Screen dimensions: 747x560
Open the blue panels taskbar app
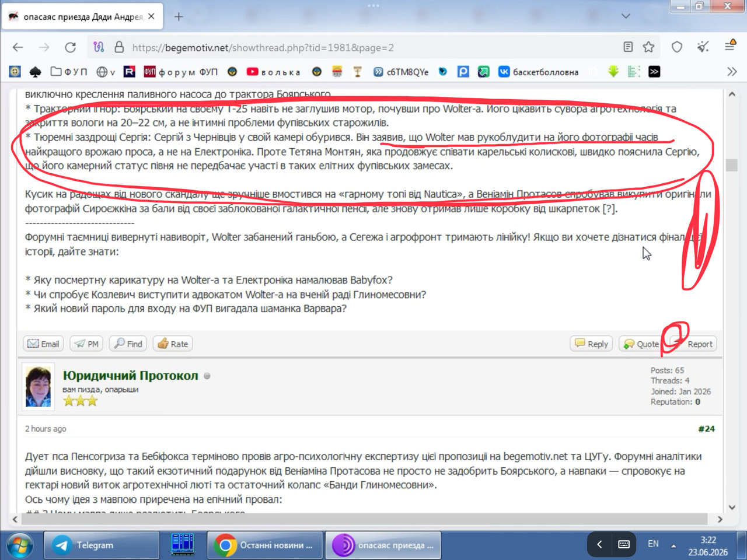click(183, 545)
